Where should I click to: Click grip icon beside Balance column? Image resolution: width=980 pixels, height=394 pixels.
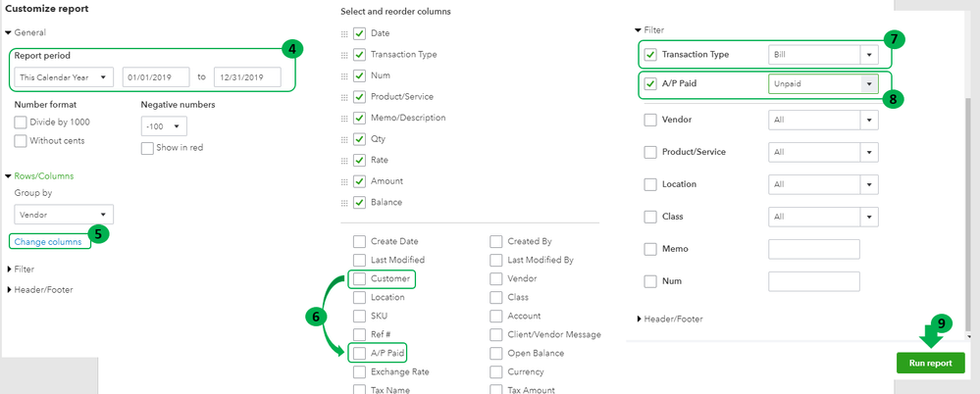344,202
